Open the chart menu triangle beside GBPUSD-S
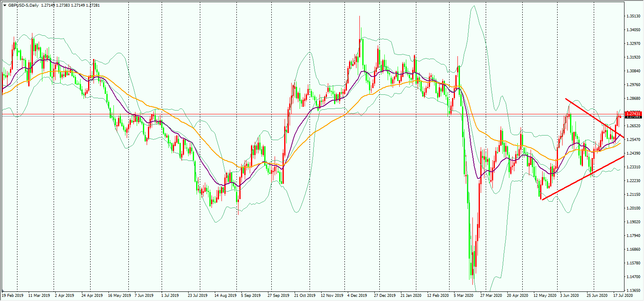The image size is (644, 301). (5, 5)
